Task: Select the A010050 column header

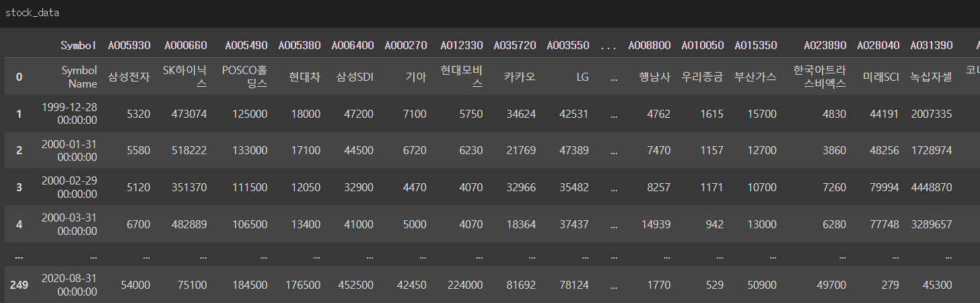Action: click(703, 45)
